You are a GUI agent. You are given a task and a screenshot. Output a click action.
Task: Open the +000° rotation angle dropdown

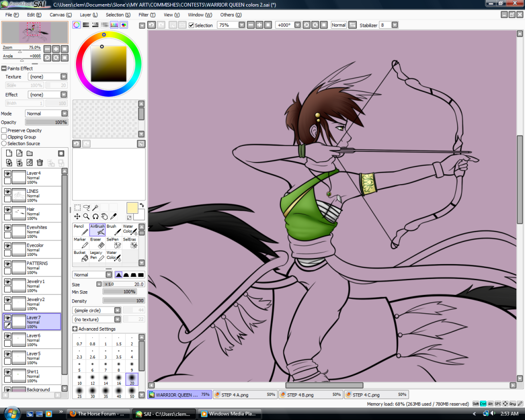point(297,25)
